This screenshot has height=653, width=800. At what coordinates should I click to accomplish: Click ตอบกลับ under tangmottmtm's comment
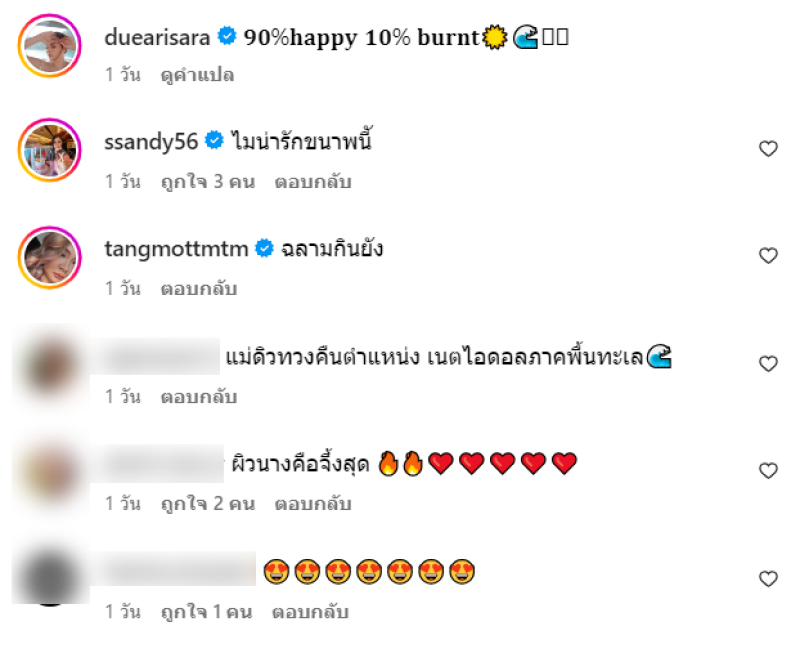coord(199,289)
